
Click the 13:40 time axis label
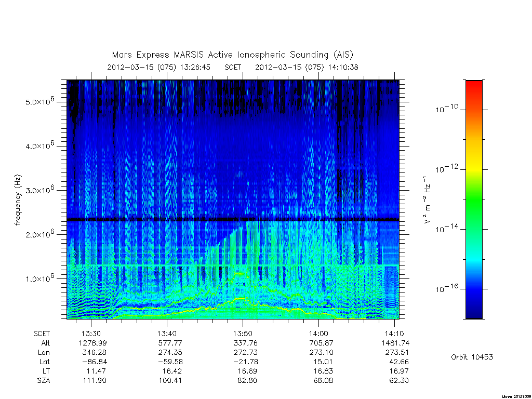(x=167, y=334)
